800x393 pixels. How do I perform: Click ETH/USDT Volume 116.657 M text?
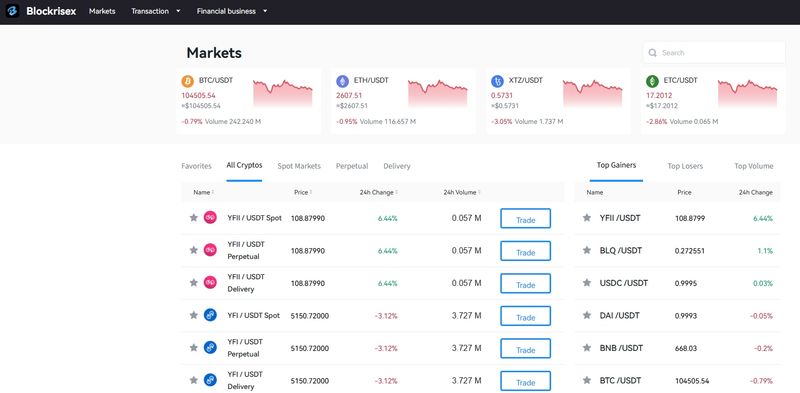[388, 121]
